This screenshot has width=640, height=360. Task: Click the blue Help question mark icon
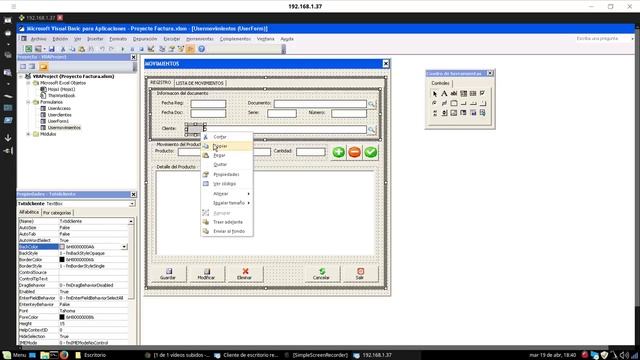(x=201, y=49)
